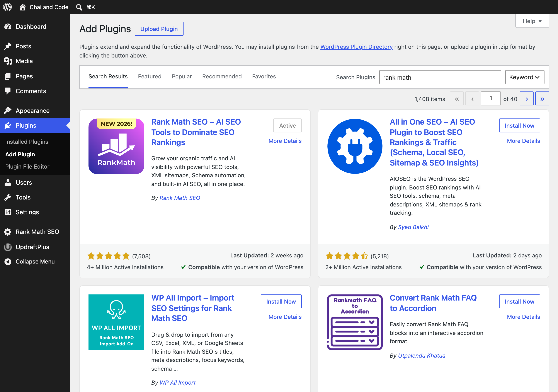The height and width of the screenshot is (392, 558).
Task: Switch to the Favorites tab
Action: tap(264, 76)
